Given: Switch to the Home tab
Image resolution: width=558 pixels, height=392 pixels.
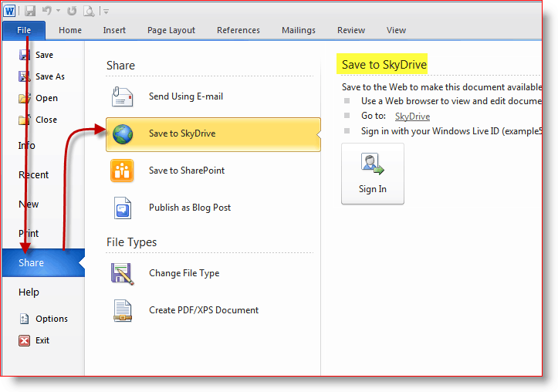Looking at the screenshot, I should tap(70, 30).
